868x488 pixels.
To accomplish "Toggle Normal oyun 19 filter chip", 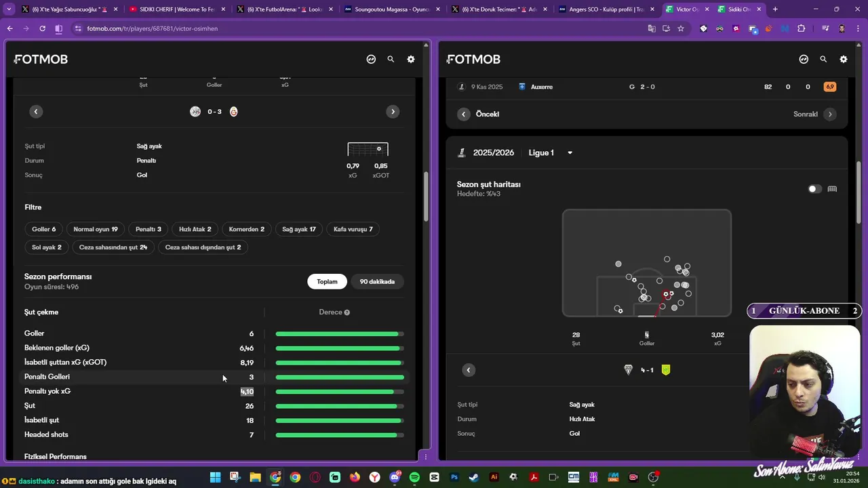I will tap(96, 229).
